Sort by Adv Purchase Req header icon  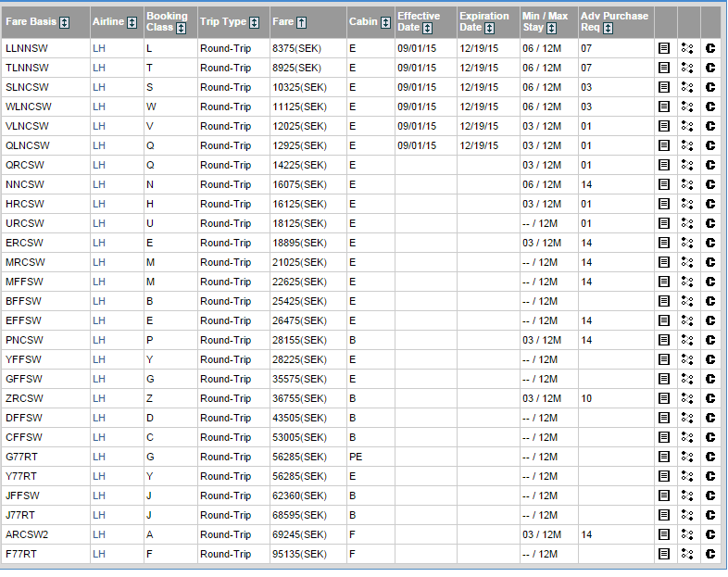(x=608, y=28)
